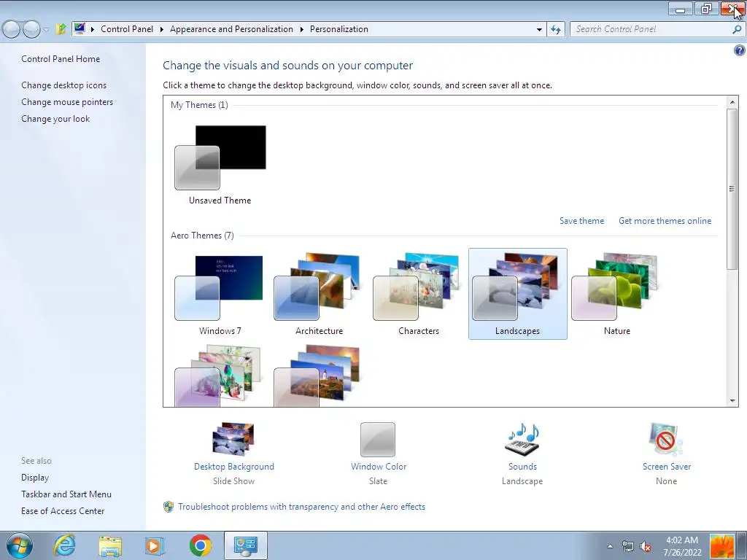Click the theme list scrollbar thumb
Viewport: 747px width, 560px height.
click(x=732, y=189)
